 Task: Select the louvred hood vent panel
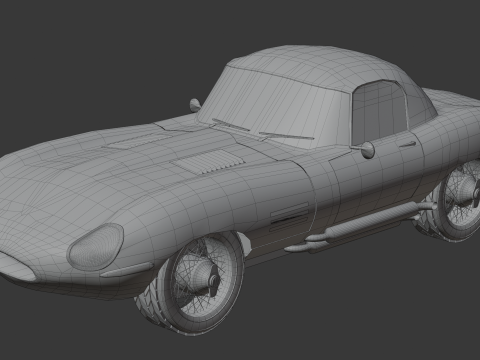[x=209, y=161]
